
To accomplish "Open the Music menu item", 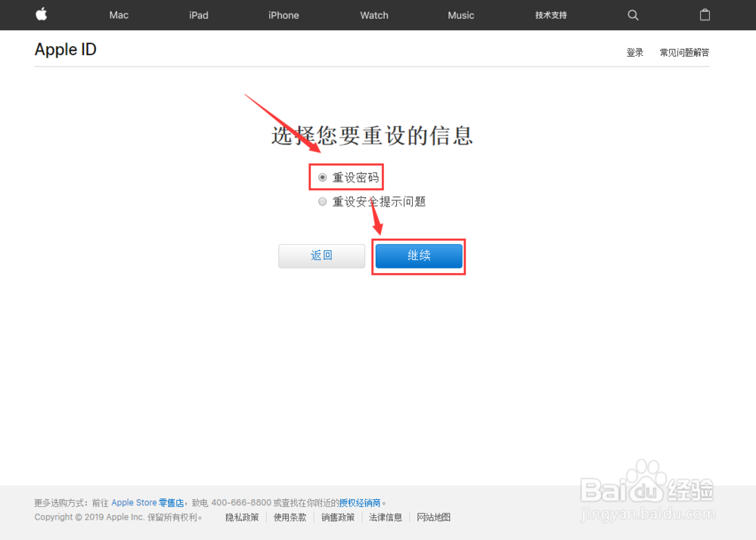I will (460, 15).
